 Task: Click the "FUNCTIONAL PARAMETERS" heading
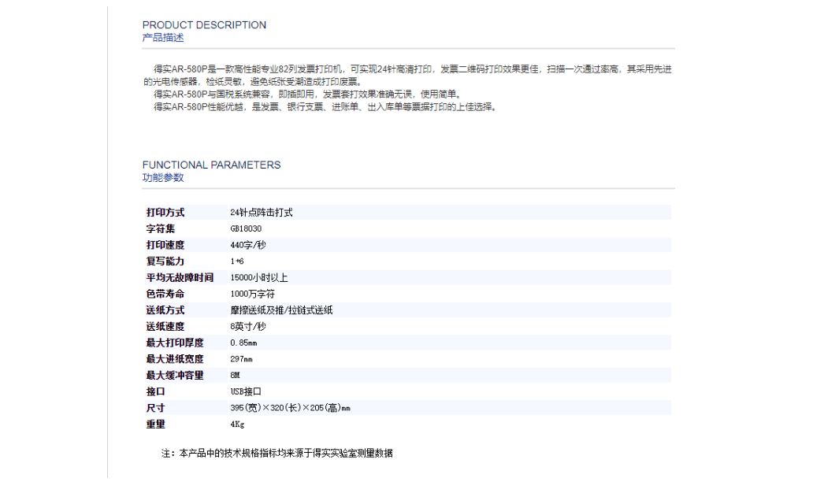(x=211, y=165)
